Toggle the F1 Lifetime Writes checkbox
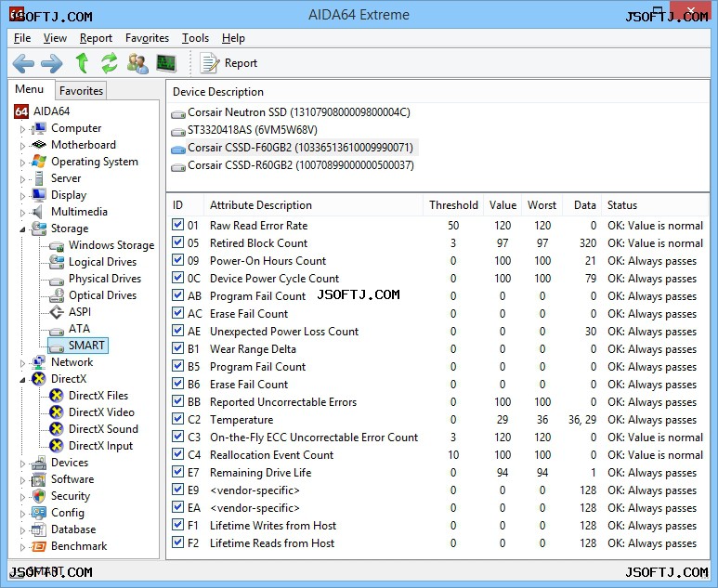Screen dimensions: 718x588 [177, 525]
